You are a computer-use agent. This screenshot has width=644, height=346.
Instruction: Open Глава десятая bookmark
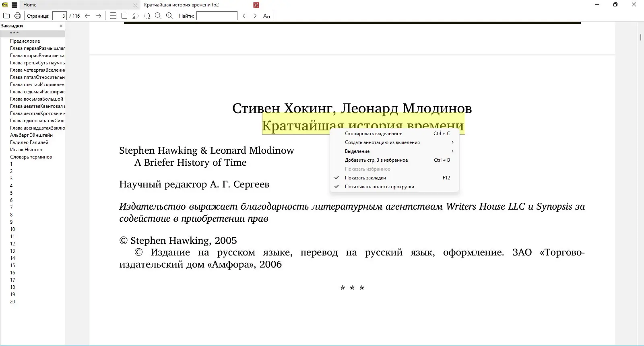pyautogui.click(x=37, y=113)
